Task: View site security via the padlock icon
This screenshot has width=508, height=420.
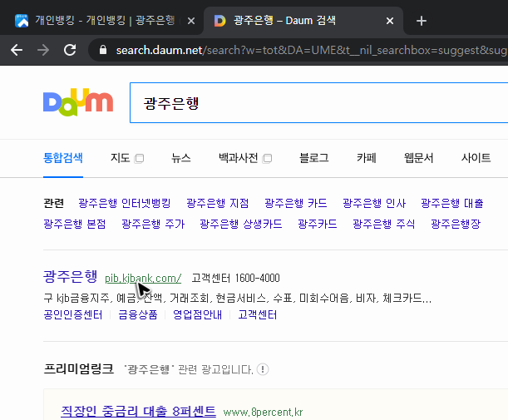Action: coord(103,50)
